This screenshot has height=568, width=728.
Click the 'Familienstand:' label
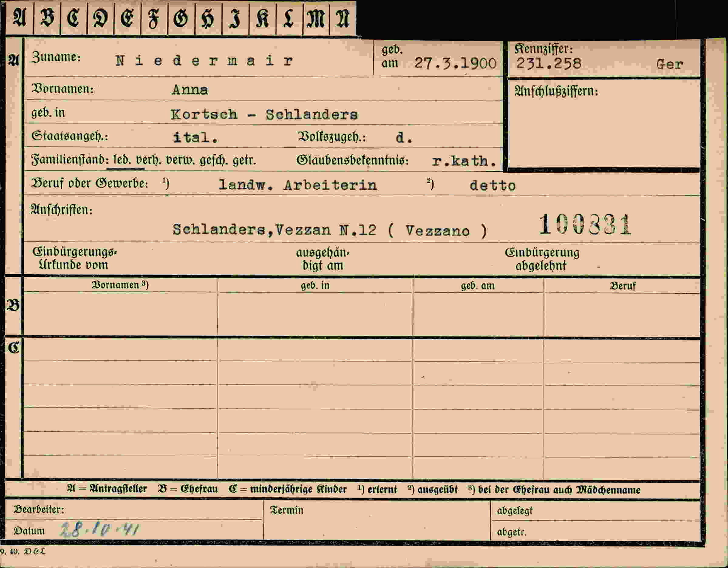70,160
